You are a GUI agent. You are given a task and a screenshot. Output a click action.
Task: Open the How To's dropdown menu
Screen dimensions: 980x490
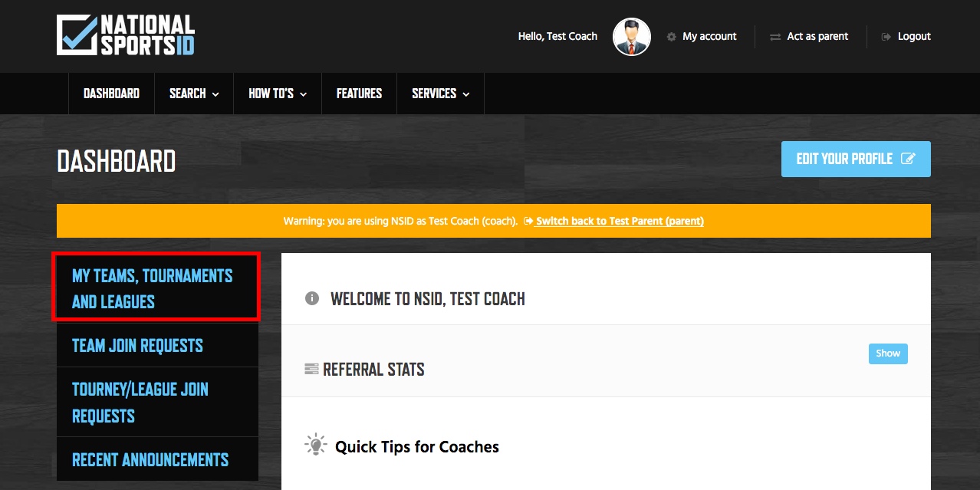(x=278, y=94)
